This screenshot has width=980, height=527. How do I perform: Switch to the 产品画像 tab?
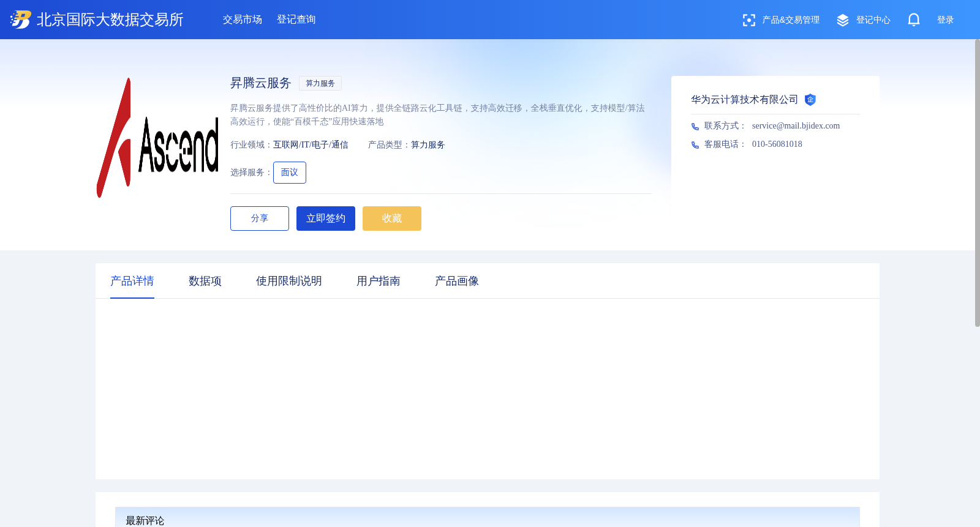(x=457, y=281)
